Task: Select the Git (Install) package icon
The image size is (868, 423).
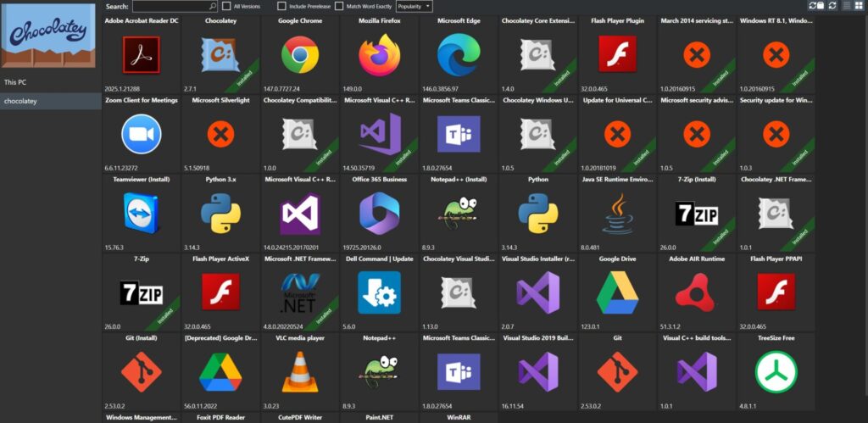Action: [142, 372]
